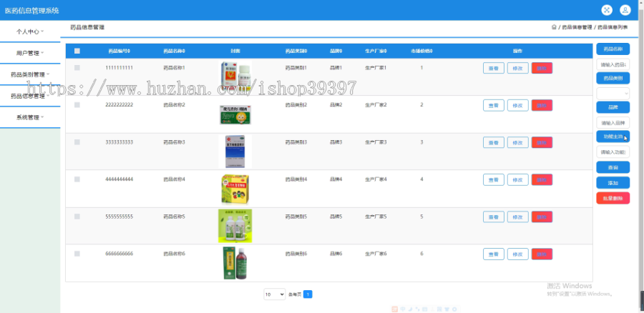Open cover thumbnail of 药品名称6
This screenshot has width=644, height=313.
(235, 263)
